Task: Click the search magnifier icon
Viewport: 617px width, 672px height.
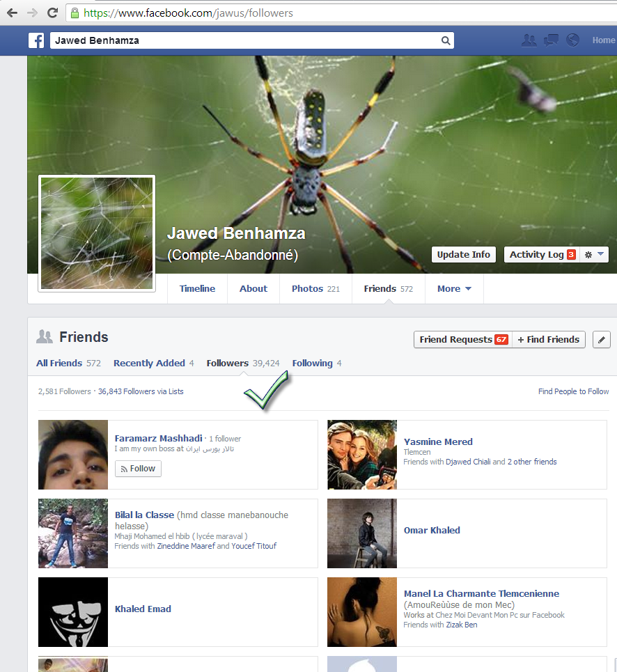Action: tap(445, 40)
